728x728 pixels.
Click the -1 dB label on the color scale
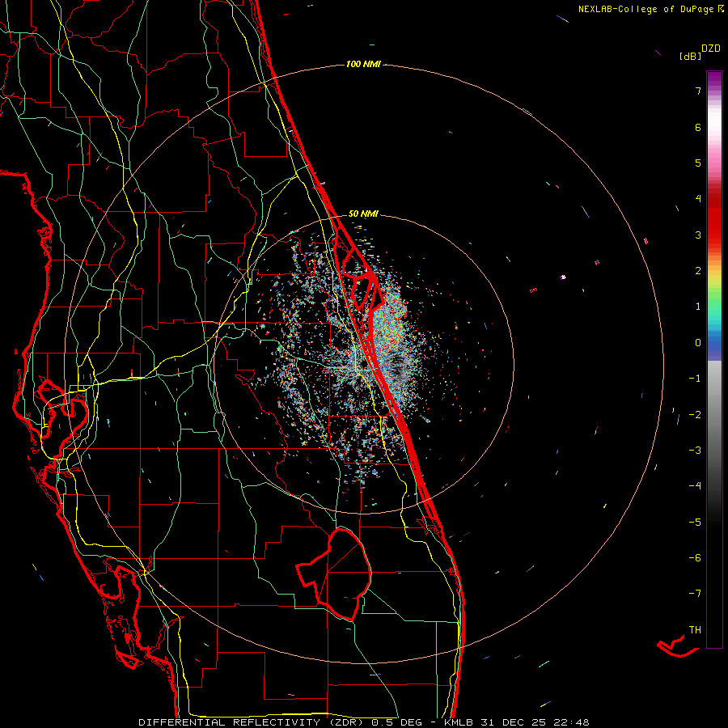point(695,379)
